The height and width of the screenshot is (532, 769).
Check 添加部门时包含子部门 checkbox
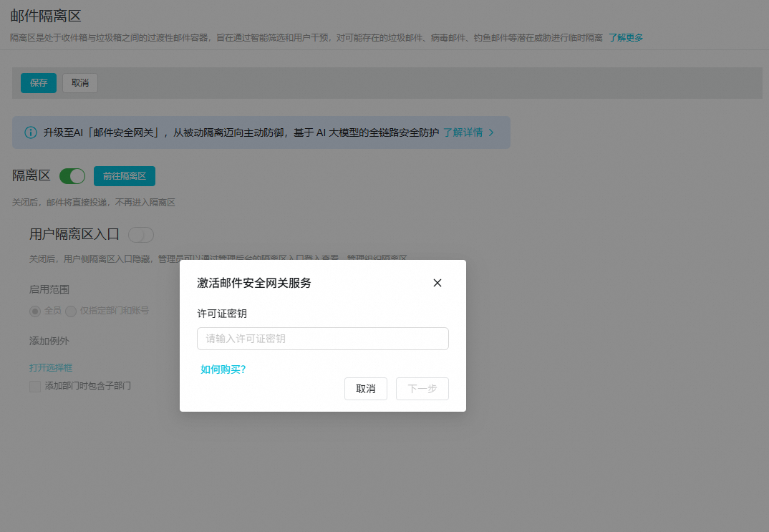coord(35,387)
